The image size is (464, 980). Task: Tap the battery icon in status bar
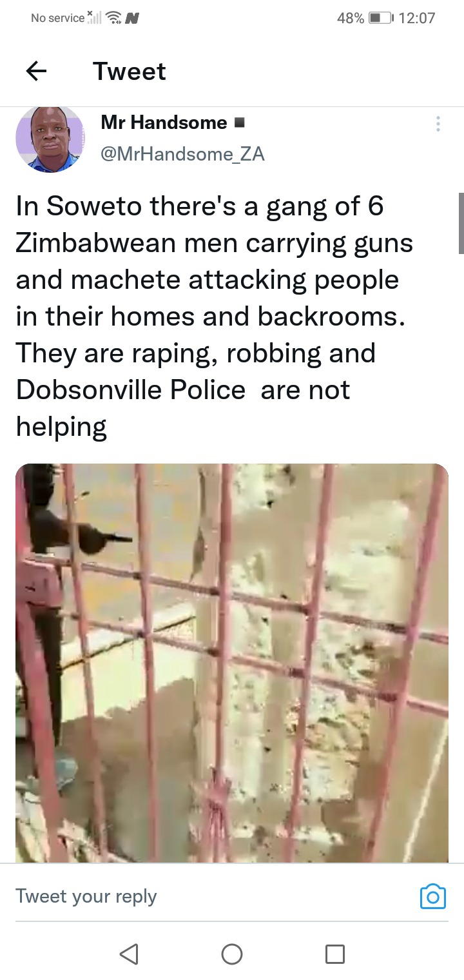[380, 18]
